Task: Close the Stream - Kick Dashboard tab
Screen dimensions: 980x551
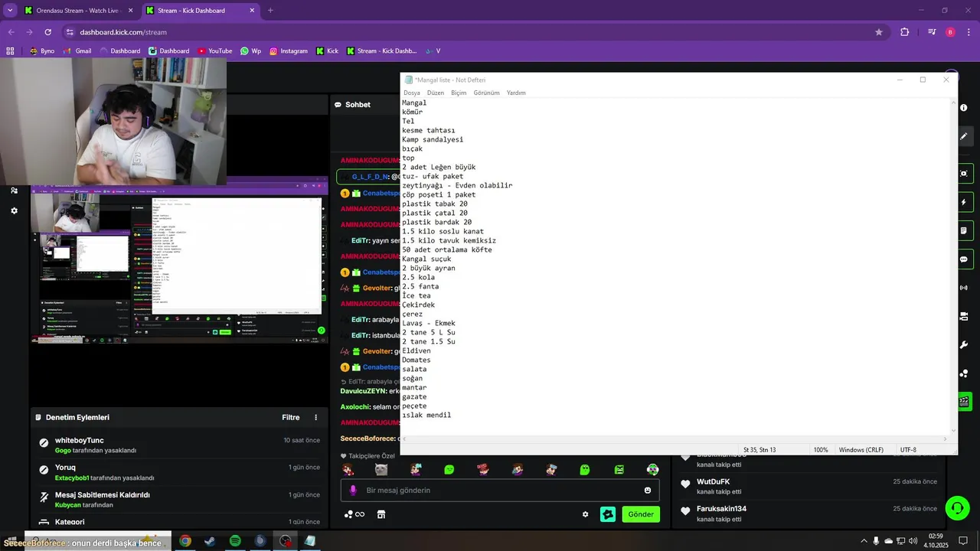Action: (250, 11)
